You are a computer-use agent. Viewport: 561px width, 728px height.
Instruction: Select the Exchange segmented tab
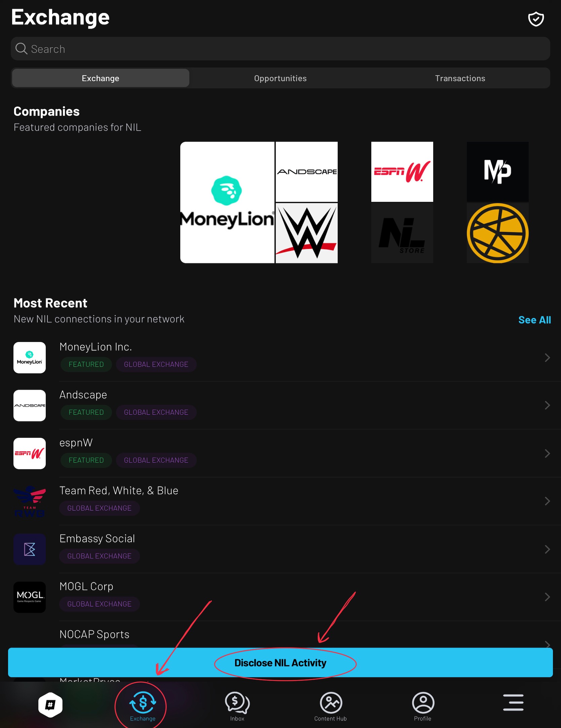[101, 78]
